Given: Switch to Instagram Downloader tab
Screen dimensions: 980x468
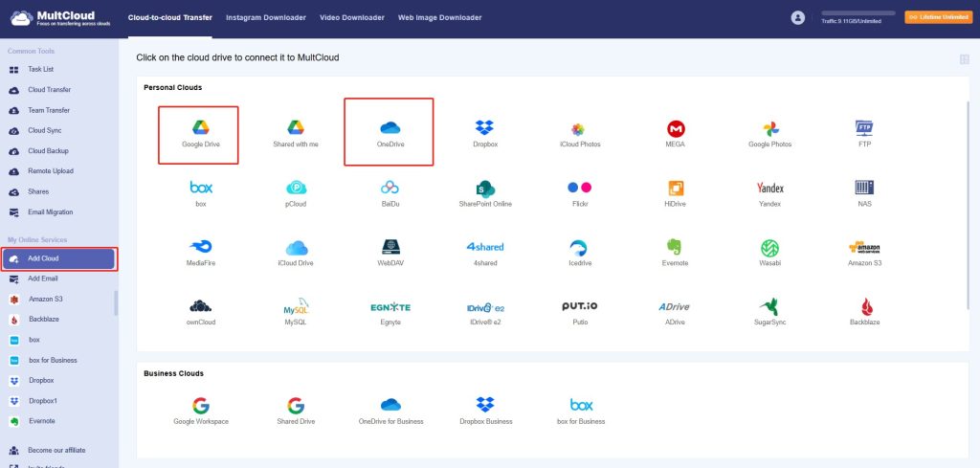Looking at the screenshot, I should coord(266,18).
